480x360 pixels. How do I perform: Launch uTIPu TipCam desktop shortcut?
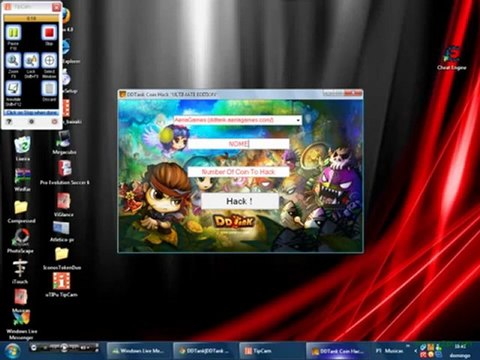tap(61, 284)
